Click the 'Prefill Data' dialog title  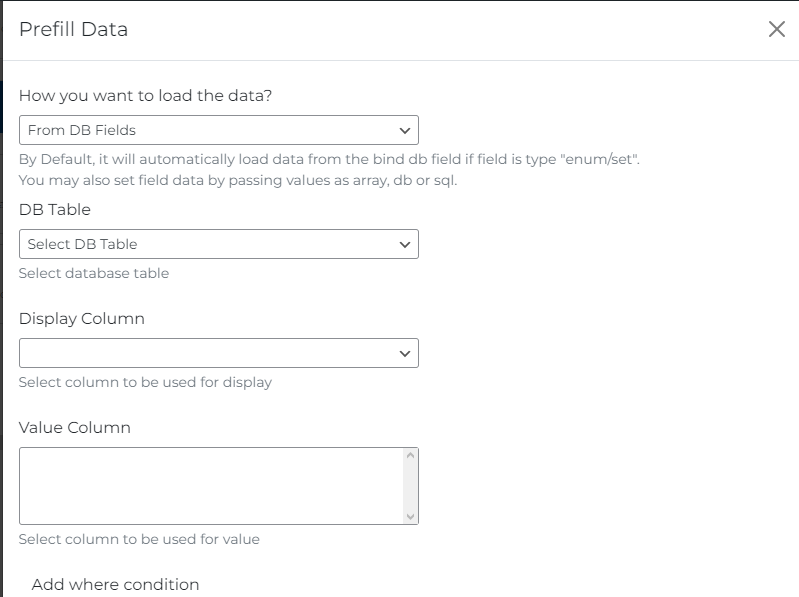click(74, 29)
